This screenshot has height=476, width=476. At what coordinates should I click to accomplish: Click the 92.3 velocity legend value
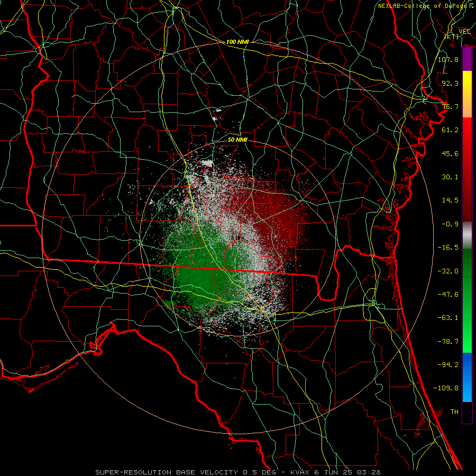450,83
